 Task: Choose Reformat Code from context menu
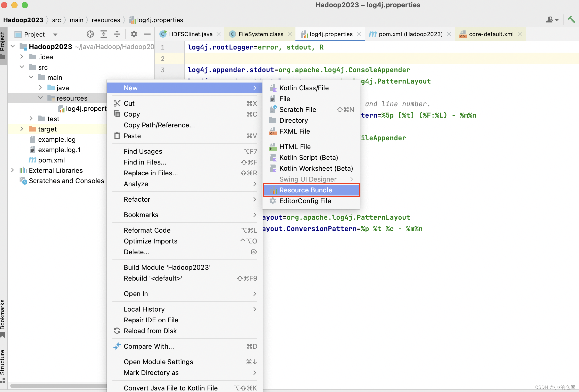[147, 230]
